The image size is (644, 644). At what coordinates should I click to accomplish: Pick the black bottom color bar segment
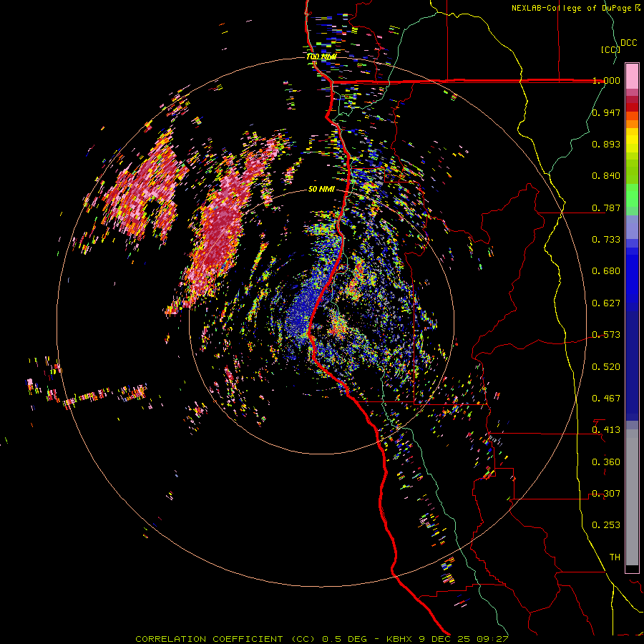coord(632,568)
